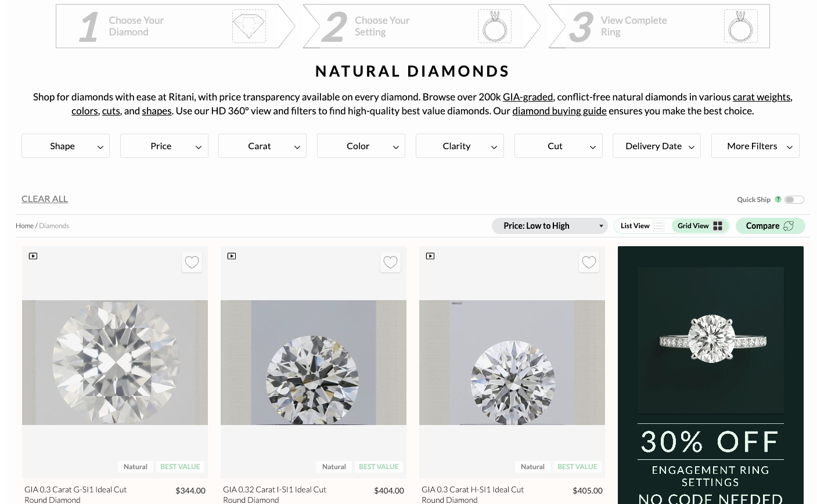Expand the More Filters menu
The height and width of the screenshot is (504, 817).
coord(755,146)
